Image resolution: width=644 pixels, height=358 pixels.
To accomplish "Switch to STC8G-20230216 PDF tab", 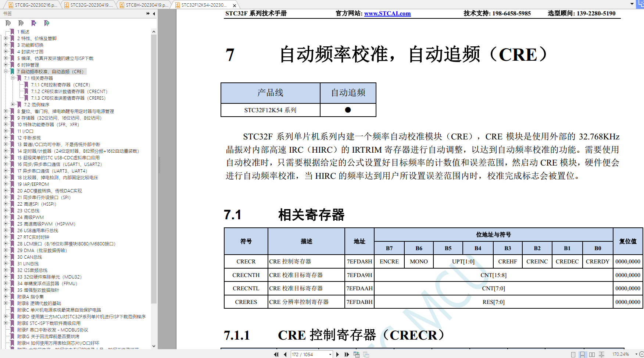I will (33, 5).
